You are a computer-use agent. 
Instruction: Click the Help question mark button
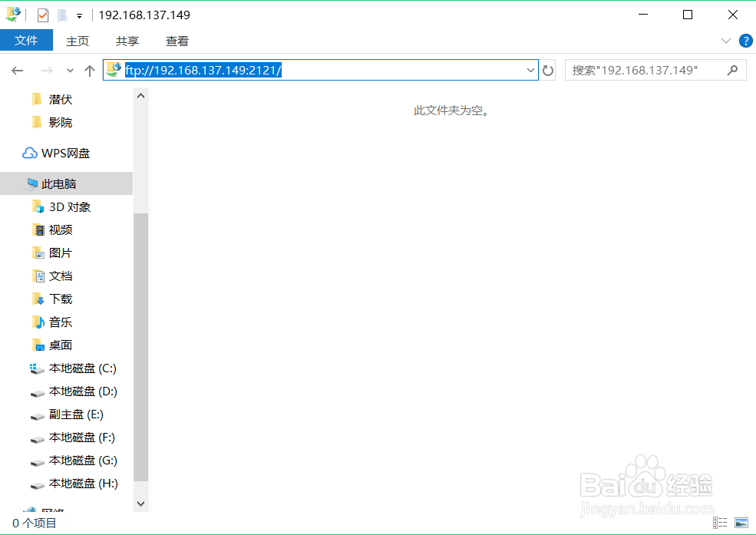tap(745, 41)
